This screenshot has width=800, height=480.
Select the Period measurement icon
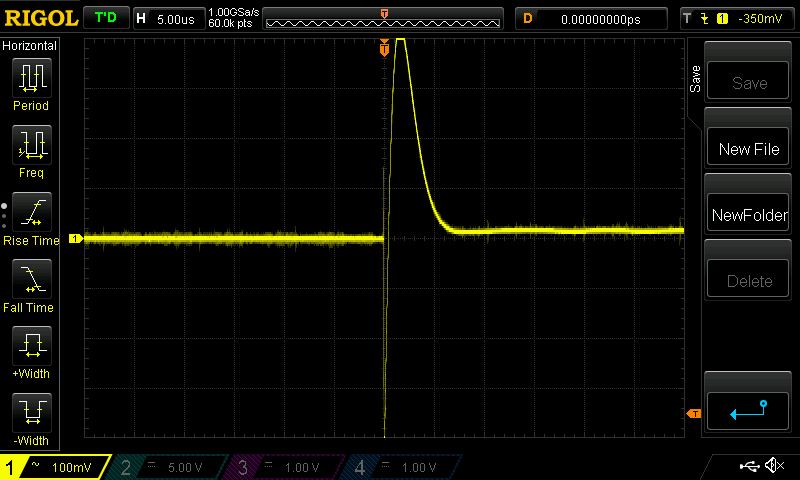(32, 78)
